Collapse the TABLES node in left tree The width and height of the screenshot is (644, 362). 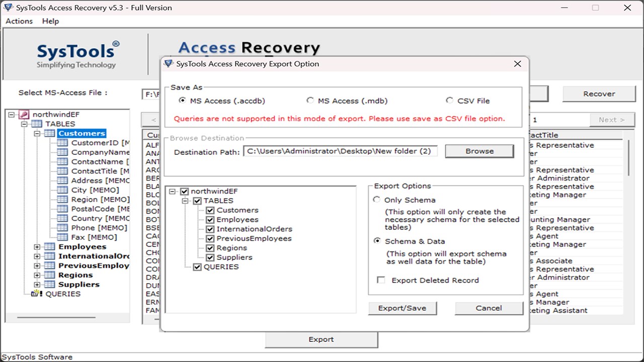click(24, 124)
